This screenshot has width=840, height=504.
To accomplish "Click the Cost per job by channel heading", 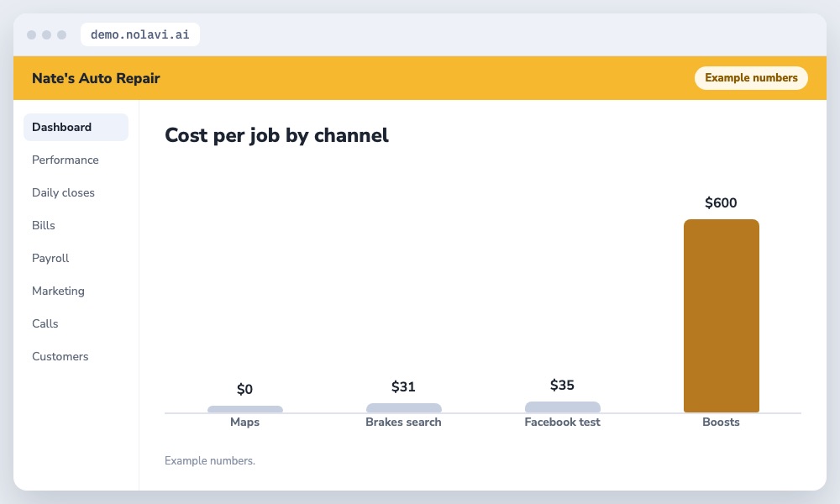I will [276, 135].
